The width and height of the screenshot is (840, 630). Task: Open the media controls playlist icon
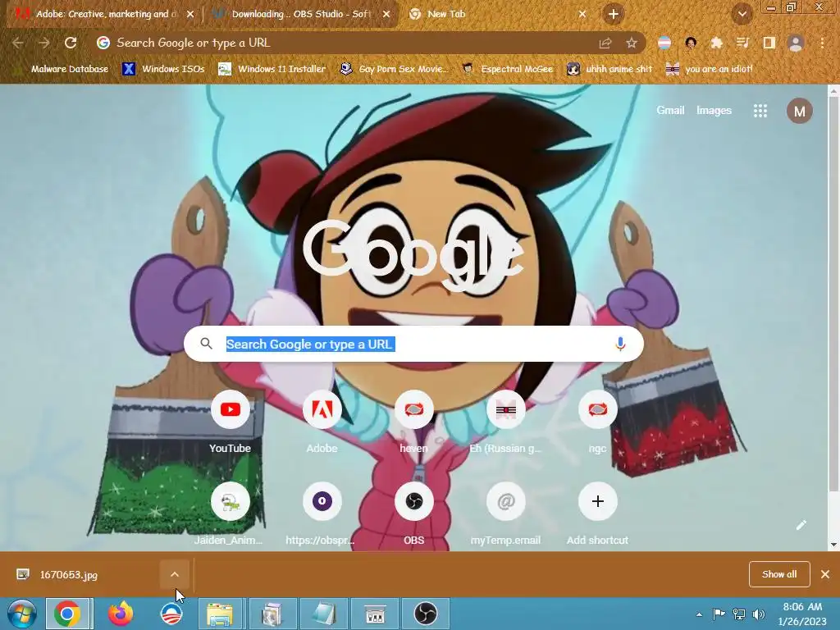(x=742, y=43)
